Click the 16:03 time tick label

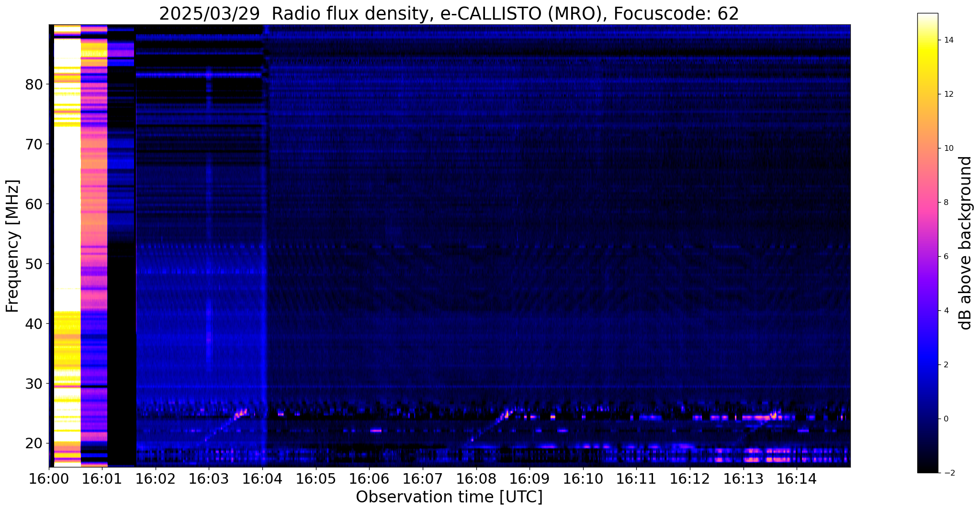[x=209, y=478]
